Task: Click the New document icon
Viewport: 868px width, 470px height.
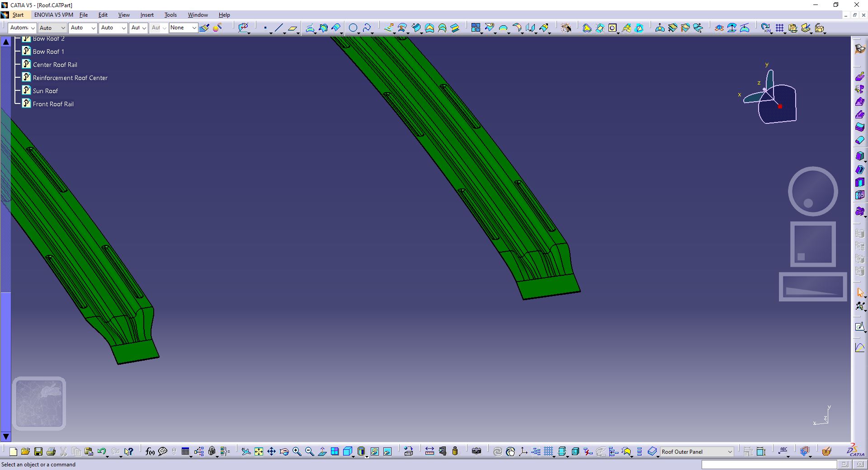Action: (13, 451)
